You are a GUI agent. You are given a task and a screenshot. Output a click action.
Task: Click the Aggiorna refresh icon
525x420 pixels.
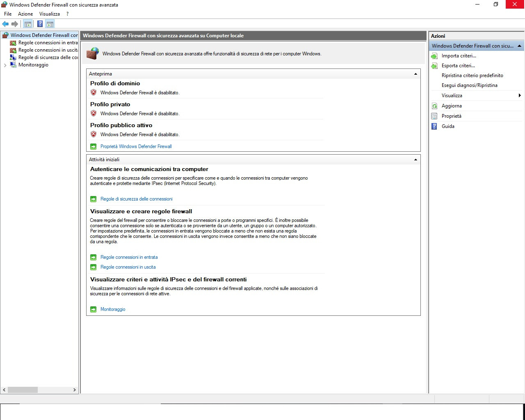(x=434, y=106)
